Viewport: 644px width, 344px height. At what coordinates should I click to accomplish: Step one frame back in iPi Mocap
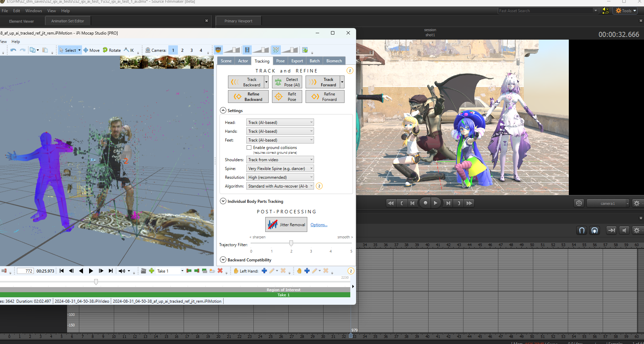(71, 271)
